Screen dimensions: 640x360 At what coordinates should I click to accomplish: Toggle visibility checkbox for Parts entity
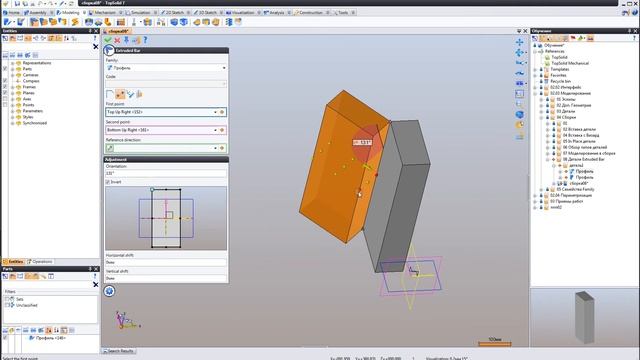tap(5, 69)
